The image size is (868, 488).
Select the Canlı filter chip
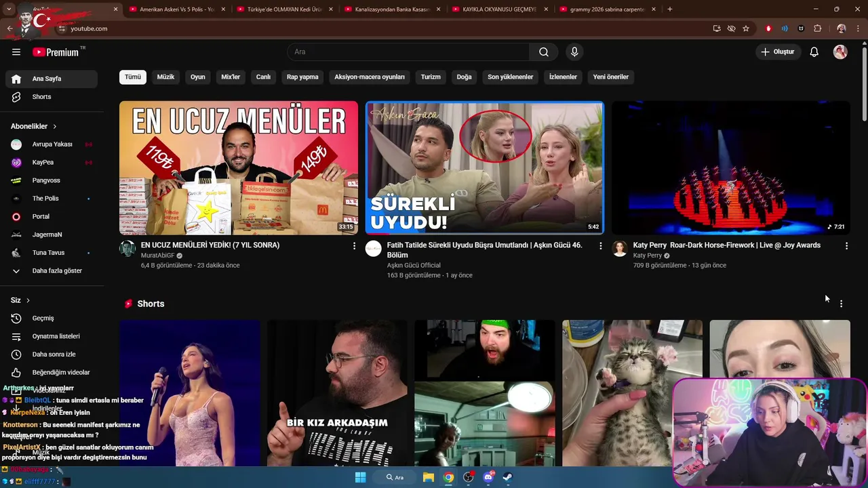263,77
